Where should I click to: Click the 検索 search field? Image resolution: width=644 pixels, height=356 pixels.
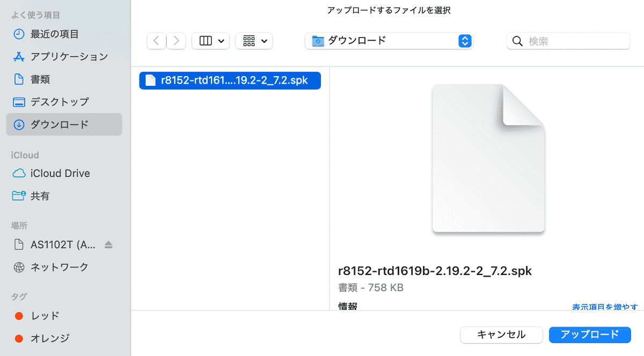click(568, 41)
